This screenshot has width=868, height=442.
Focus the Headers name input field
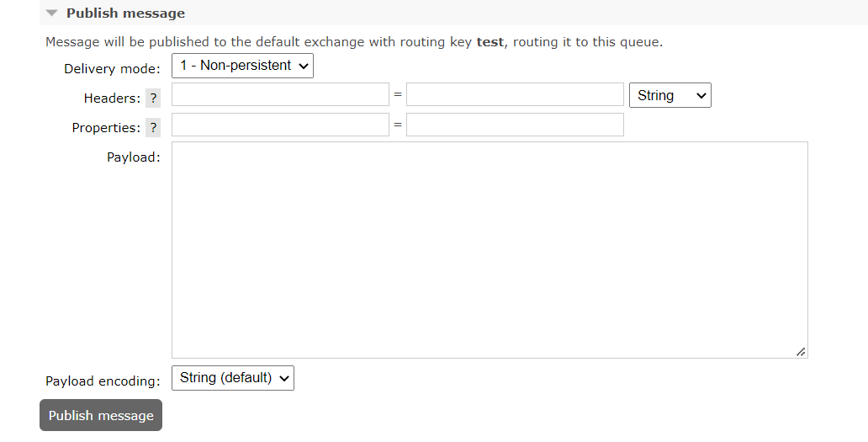click(280, 95)
